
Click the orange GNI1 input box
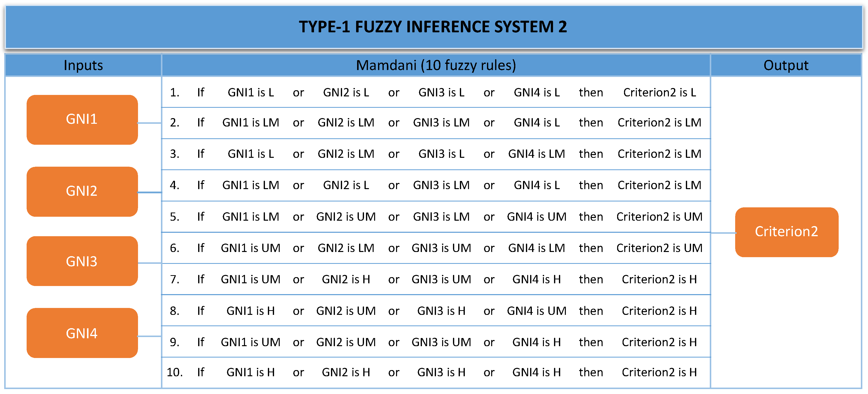pos(82,119)
